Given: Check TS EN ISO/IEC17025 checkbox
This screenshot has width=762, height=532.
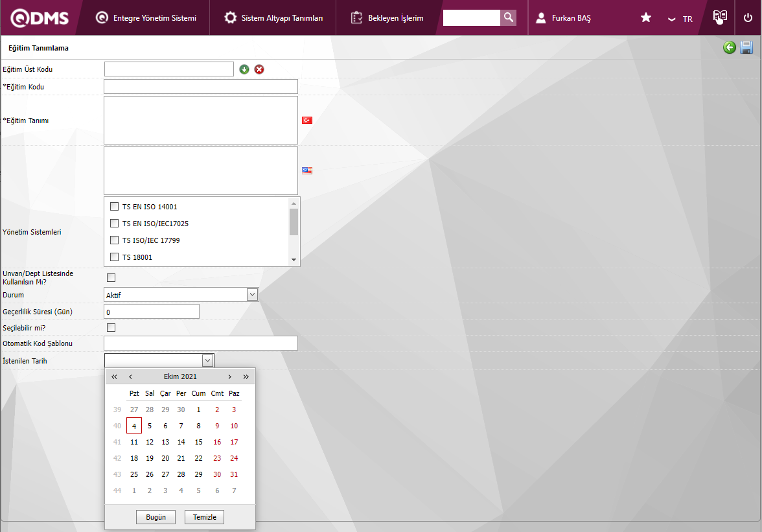Looking at the screenshot, I should click(x=114, y=224).
